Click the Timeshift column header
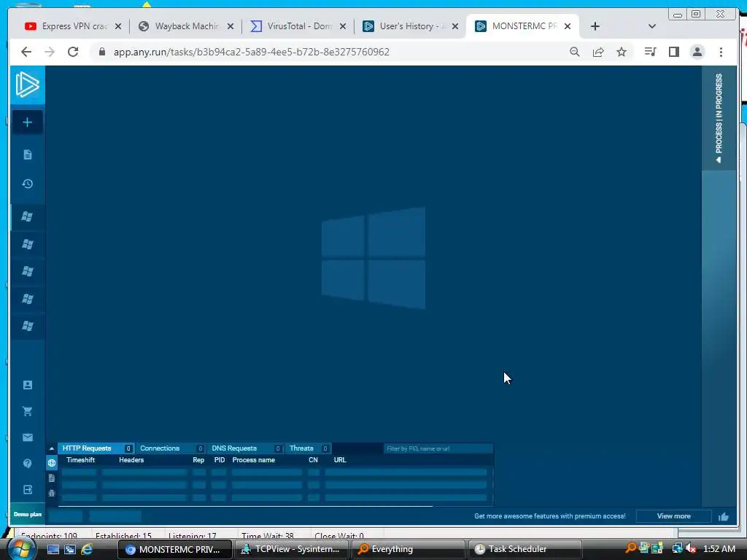The image size is (747, 560). tap(80, 460)
